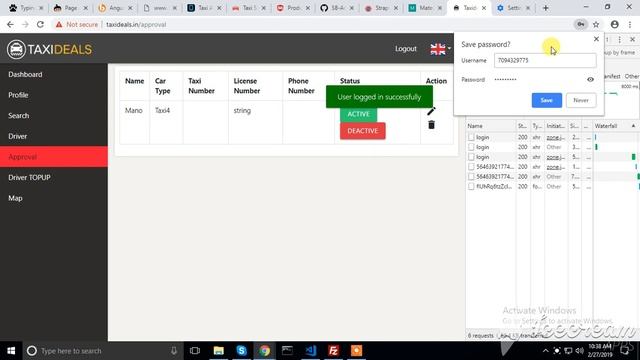Click the Username field in password popup
This screenshot has width=640, height=360.
(545, 60)
